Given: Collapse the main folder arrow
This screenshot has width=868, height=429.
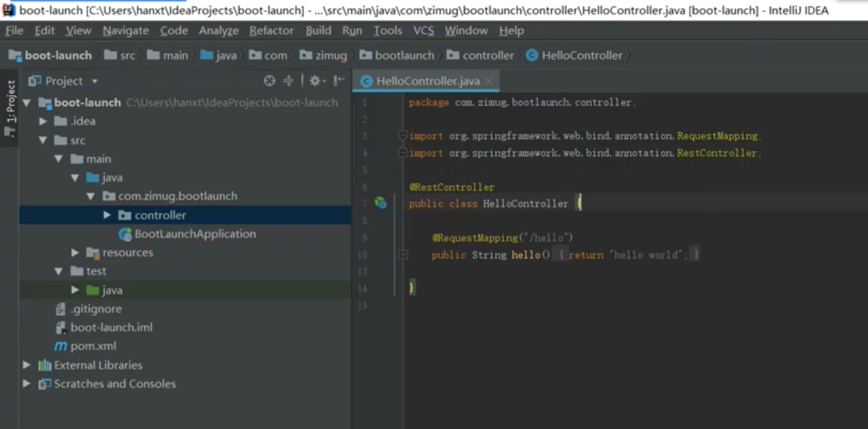Looking at the screenshot, I should 58,159.
